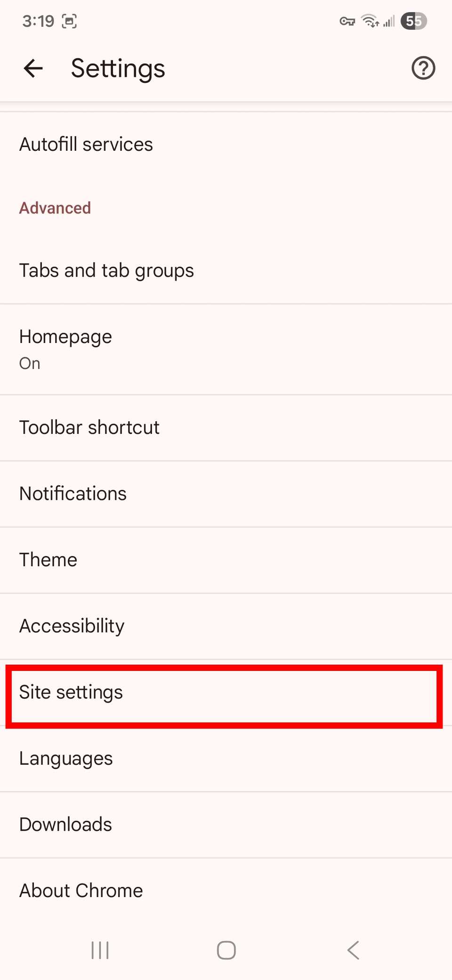Image resolution: width=452 pixels, height=980 pixels.
Task: Open the Theme settings
Action: click(48, 560)
